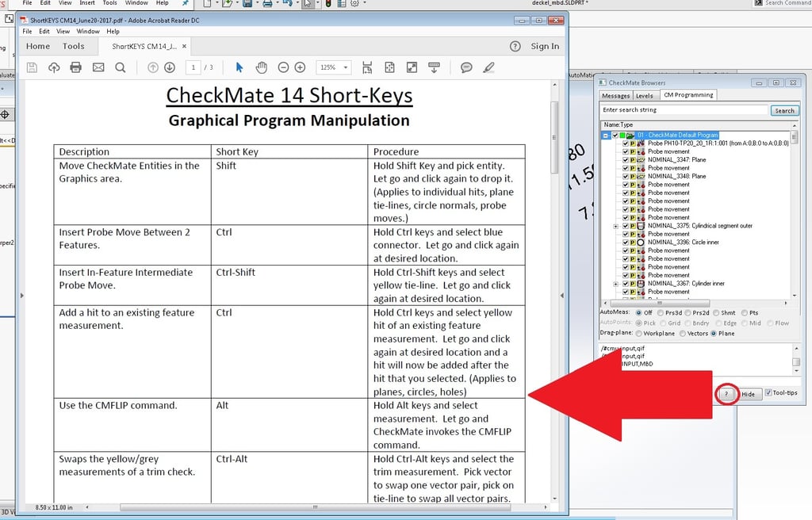Viewport: 812px width, 520px height.
Task: Click the zoom in plus icon
Action: pyautogui.click(x=300, y=67)
